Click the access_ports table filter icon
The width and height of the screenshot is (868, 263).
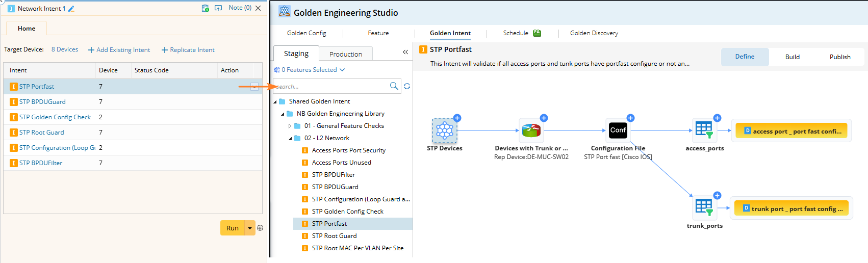point(704,130)
